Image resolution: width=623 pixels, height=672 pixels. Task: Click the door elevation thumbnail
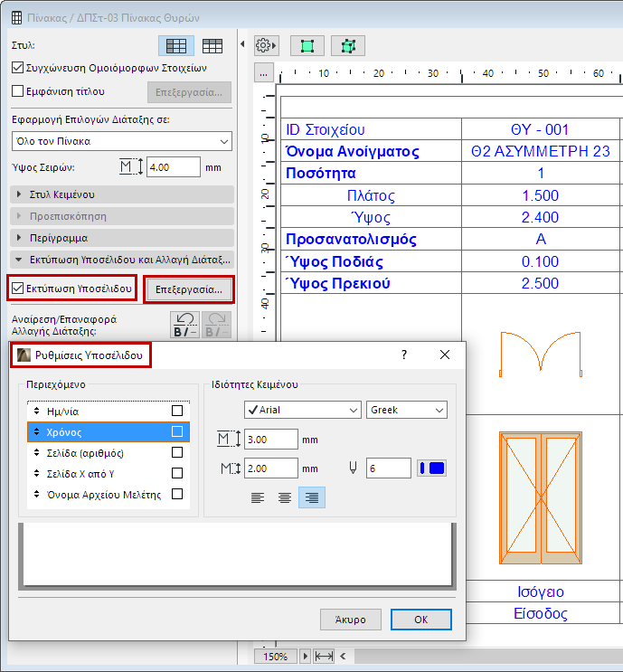[541, 497]
